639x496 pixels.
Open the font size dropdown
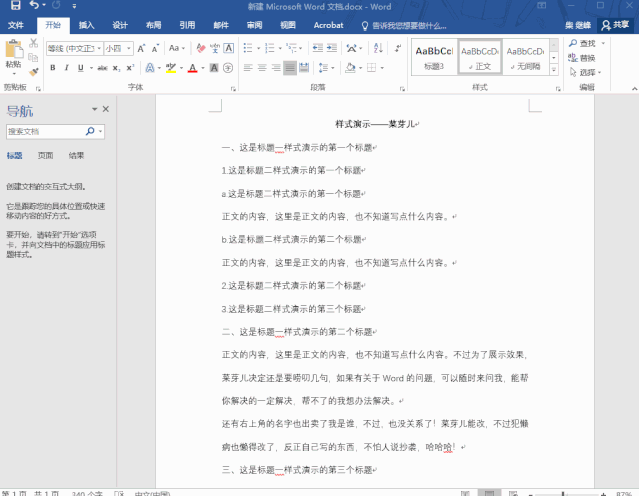129,48
